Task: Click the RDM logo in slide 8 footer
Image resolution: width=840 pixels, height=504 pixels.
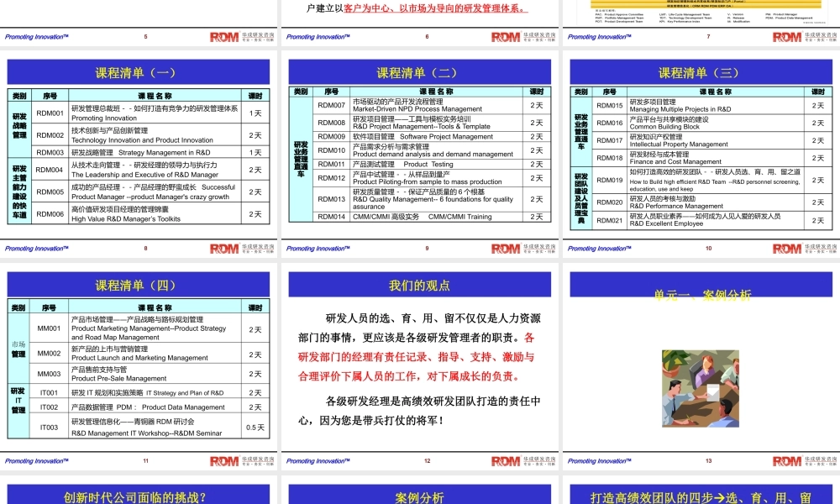Action: pyautogui.click(x=224, y=249)
